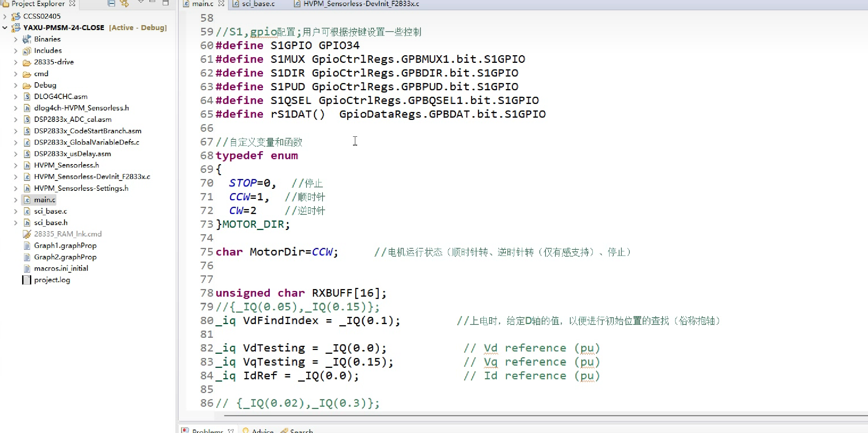
Task: Toggle Link with Editor in Project Explorer
Action: coord(124,3)
